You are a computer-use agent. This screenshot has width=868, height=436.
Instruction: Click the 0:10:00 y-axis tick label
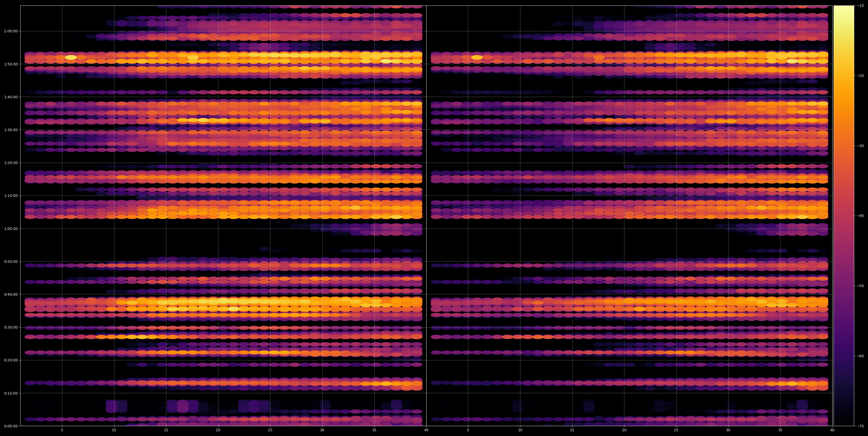point(11,393)
